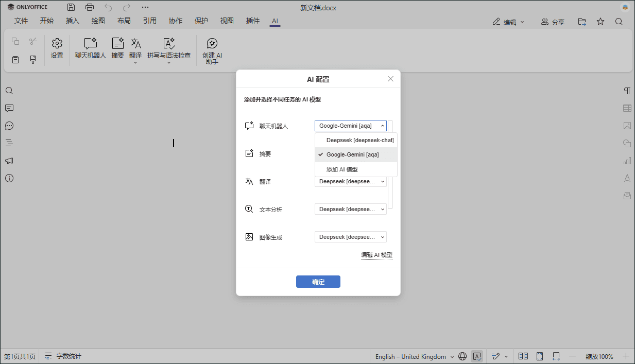Open the Plugins (插件) tab
This screenshot has width=635, height=364.
click(253, 21)
